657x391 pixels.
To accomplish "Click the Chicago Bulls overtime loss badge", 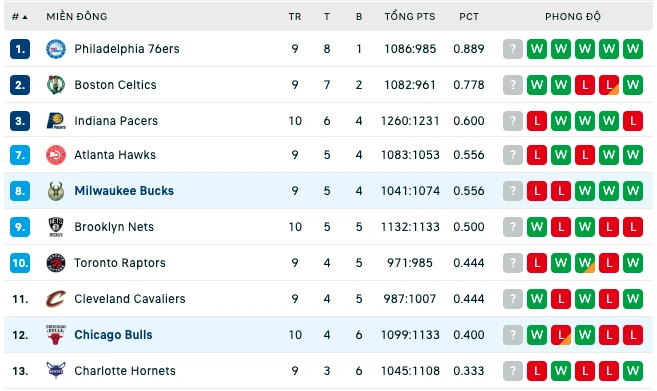I will point(561,335).
